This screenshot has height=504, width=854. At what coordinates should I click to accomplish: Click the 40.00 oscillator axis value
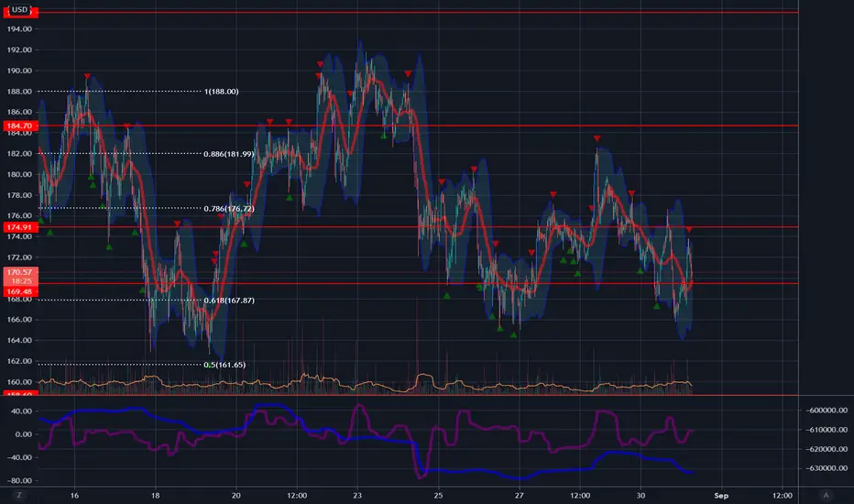coord(21,411)
